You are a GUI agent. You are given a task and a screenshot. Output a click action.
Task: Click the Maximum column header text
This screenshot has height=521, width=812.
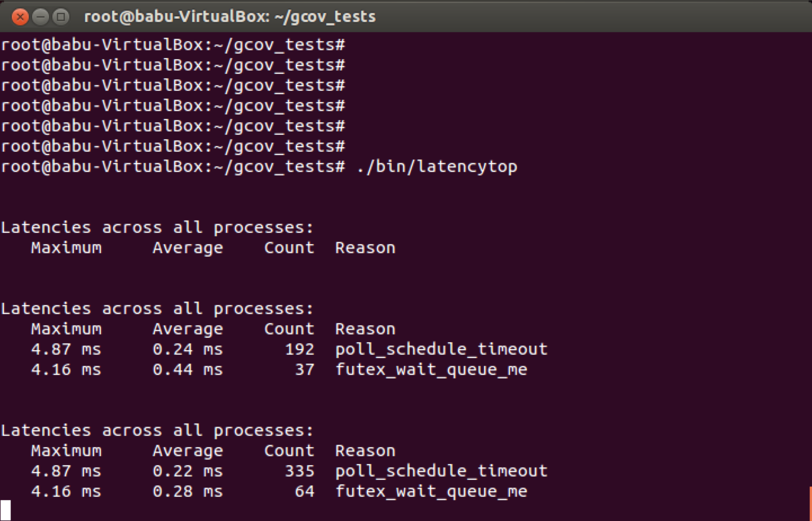point(65,248)
